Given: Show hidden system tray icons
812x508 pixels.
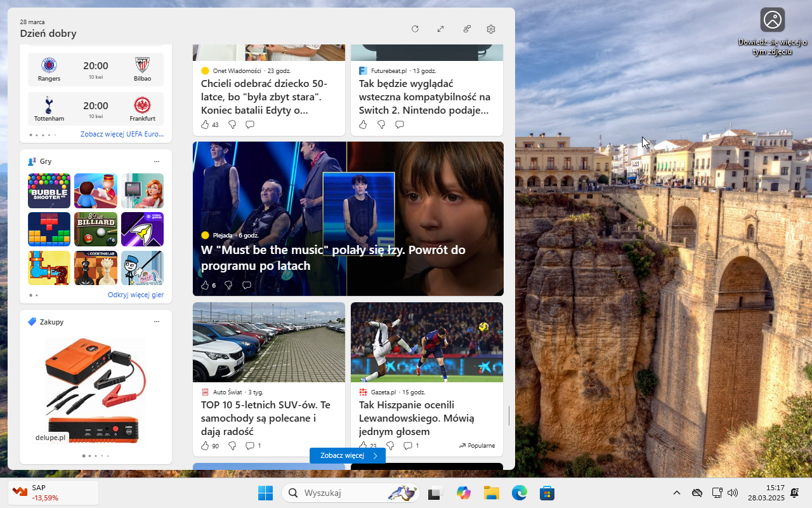Looking at the screenshot, I should pos(676,493).
